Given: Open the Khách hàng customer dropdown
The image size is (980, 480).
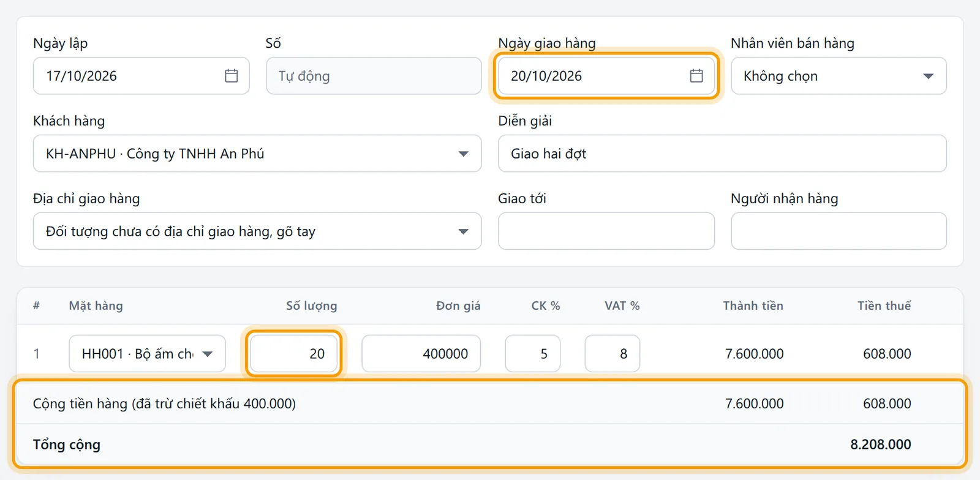Looking at the screenshot, I should pos(257,154).
